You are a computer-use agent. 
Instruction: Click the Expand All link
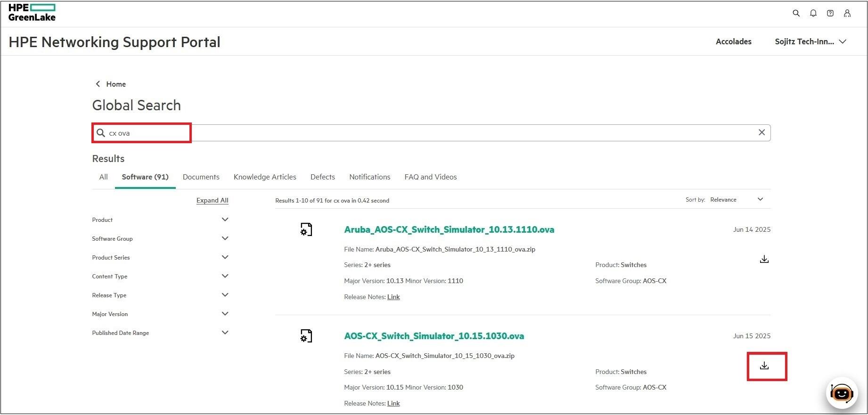coord(212,200)
